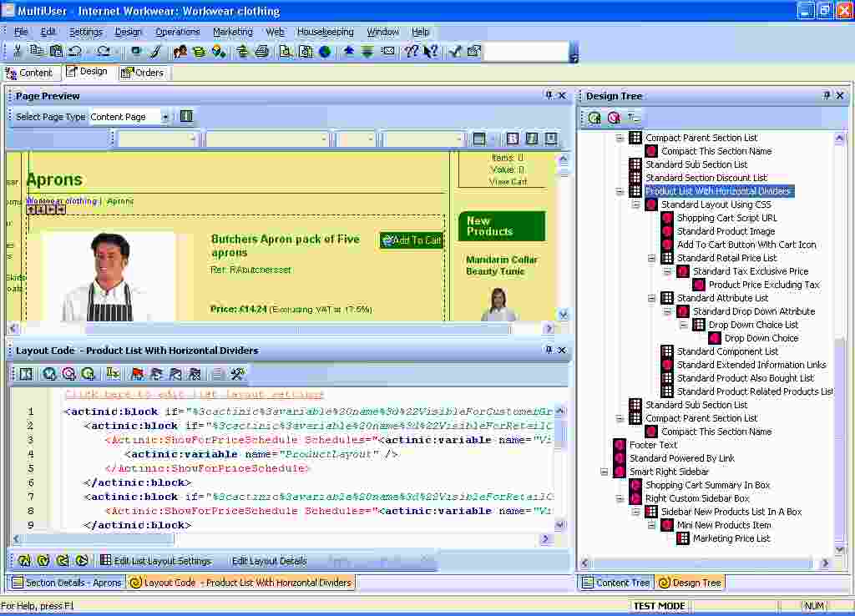The width and height of the screenshot is (855, 616).
Task: Open the Select Page Type dropdown
Action: point(165,117)
